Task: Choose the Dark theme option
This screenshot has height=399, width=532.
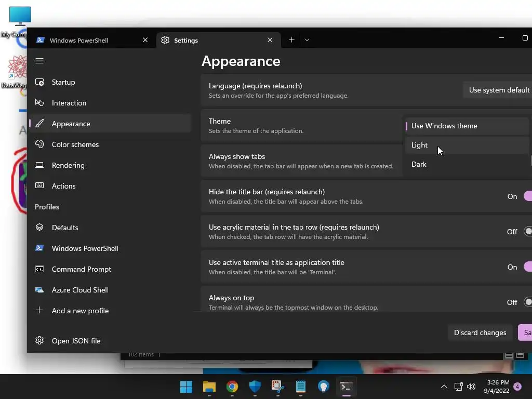Action: [467, 164]
